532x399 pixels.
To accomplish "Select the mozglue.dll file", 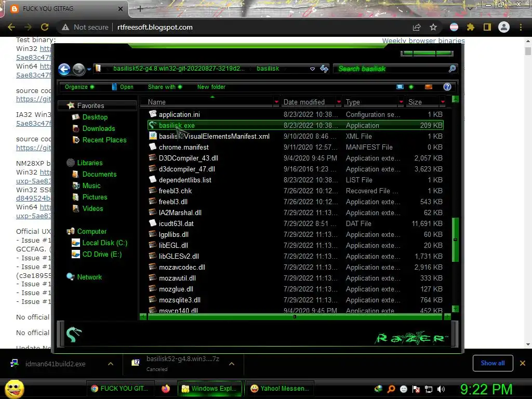I will coord(176,289).
